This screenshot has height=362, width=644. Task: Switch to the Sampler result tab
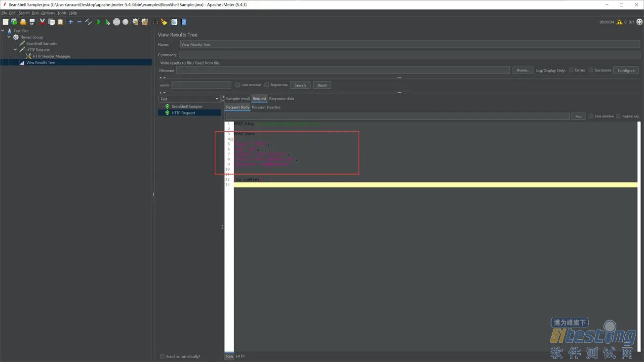tap(238, 99)
